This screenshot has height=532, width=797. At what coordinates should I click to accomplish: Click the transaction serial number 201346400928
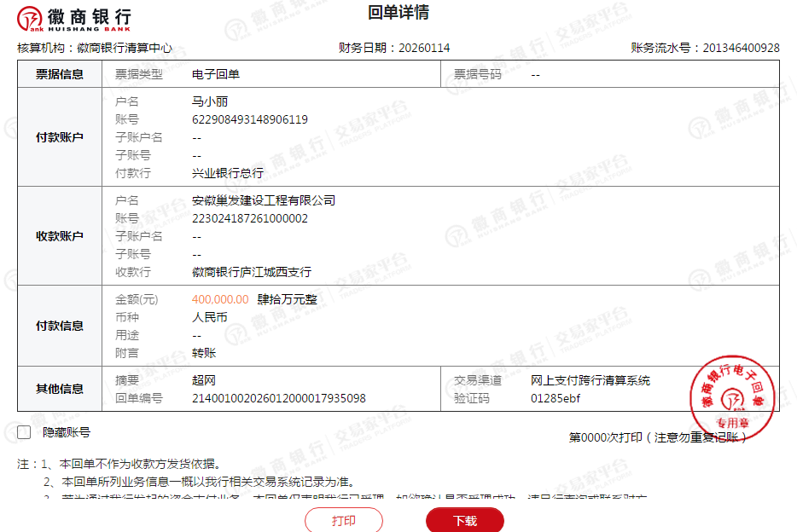pos(741,48)
